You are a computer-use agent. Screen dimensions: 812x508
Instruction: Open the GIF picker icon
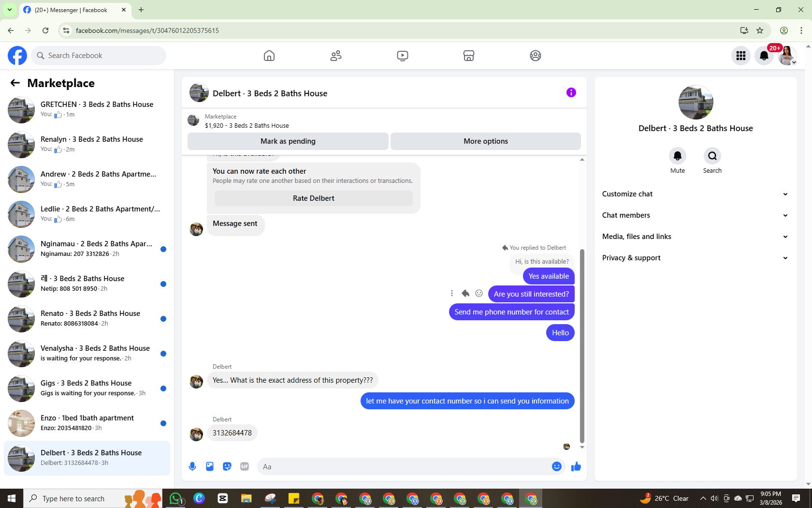point(245,466)
